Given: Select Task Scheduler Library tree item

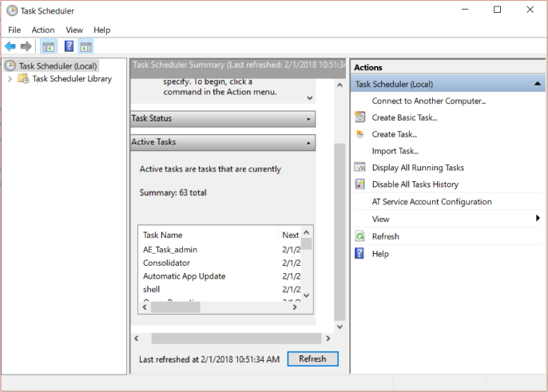Looking at the screenshot, I should pos(72,79).
